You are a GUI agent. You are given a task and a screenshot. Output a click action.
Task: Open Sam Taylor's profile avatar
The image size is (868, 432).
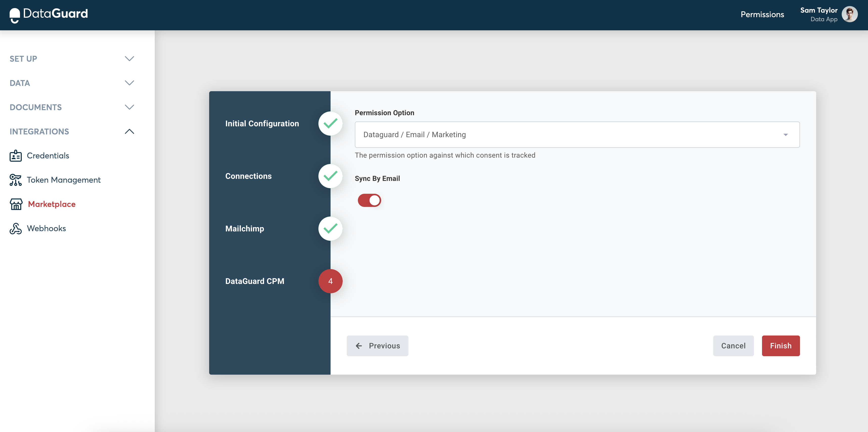(x=850, y=14)
